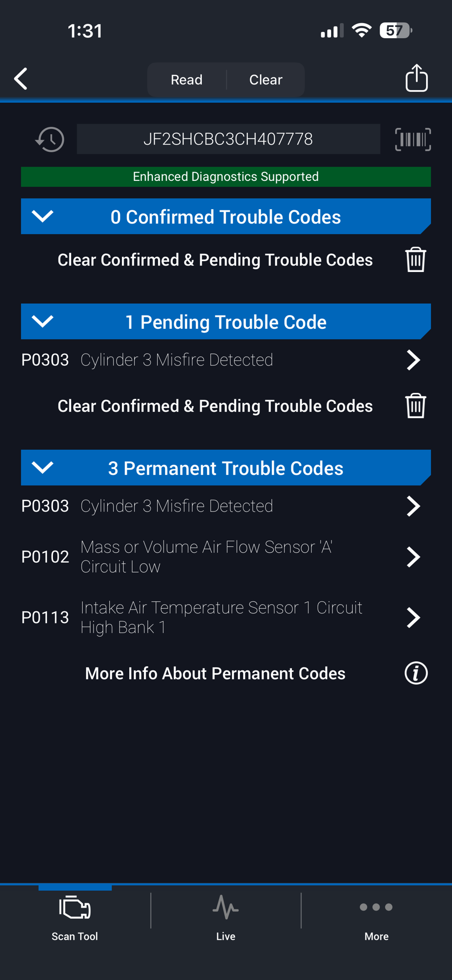Image resolution: width=452 pixels, height=980 pixels.
Task: Open VIN history clock icon
Action: pyautogui.click(x=49, y=140)
